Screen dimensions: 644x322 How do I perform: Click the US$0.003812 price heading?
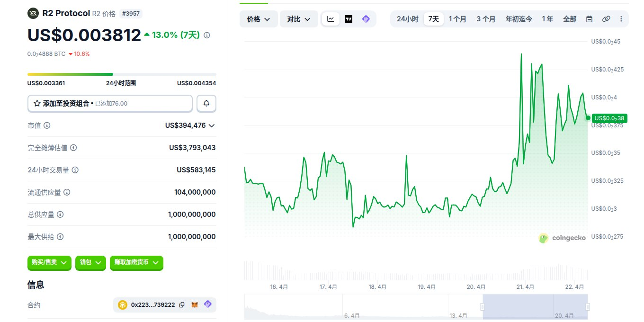[x=84, y=35]
